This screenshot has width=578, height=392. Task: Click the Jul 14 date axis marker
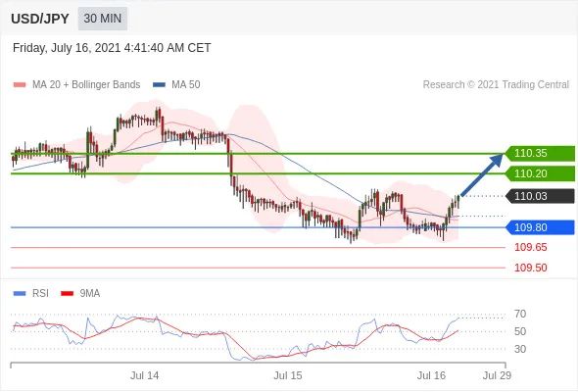pos(145,375)
